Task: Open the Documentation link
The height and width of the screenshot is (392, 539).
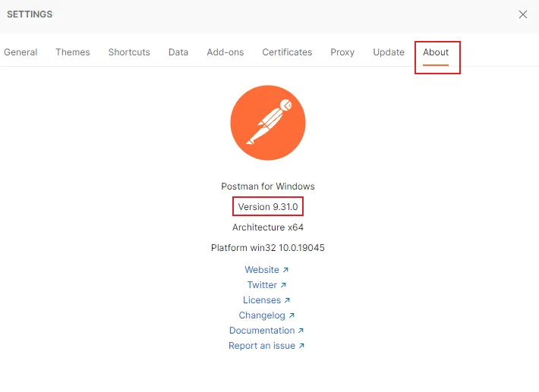Action: point(266,331)
